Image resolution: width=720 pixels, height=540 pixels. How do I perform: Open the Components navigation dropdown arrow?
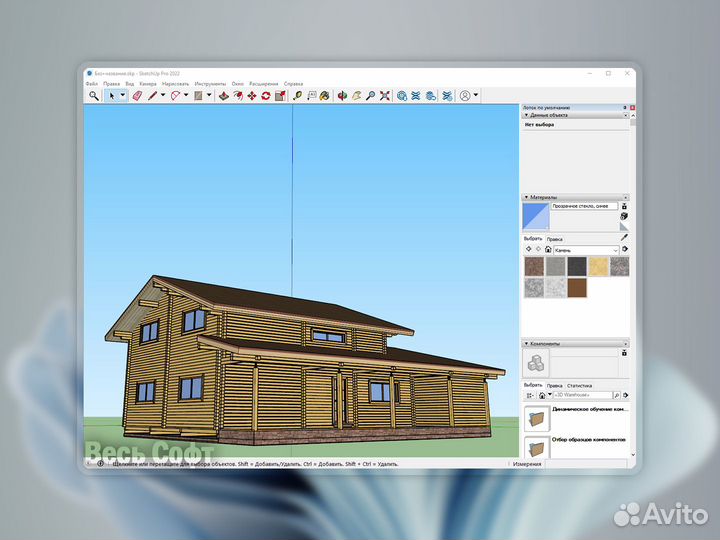click(x=550, y=395)
